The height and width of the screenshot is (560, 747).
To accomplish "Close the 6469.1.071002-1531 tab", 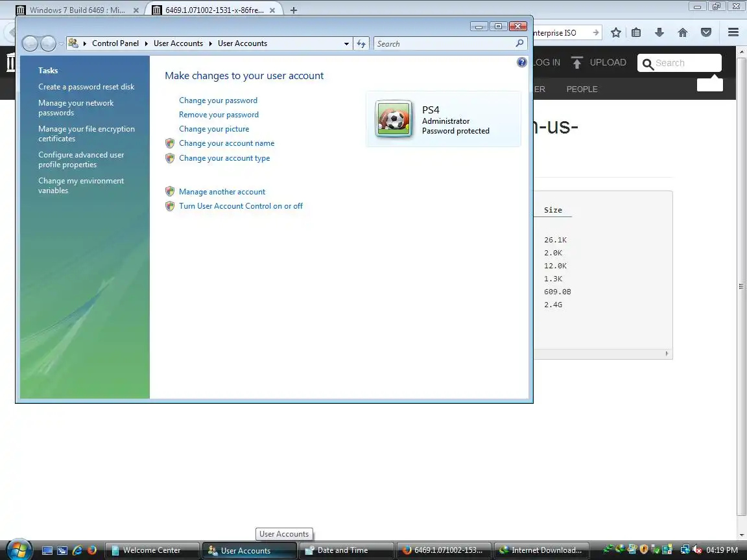I will [x=272, y=10].
